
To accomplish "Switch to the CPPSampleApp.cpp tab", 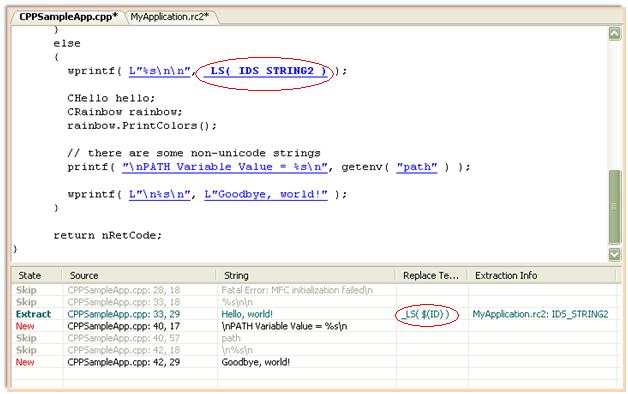I will pos(68,17).
